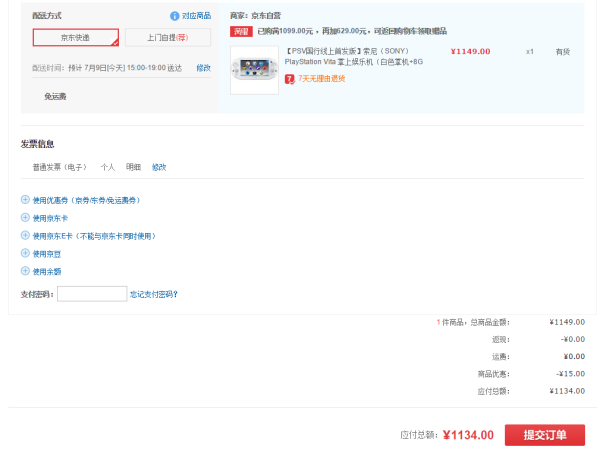Click the product price ¥1149.00
This screenshot has height=450, width=600.
pos(470,52)
